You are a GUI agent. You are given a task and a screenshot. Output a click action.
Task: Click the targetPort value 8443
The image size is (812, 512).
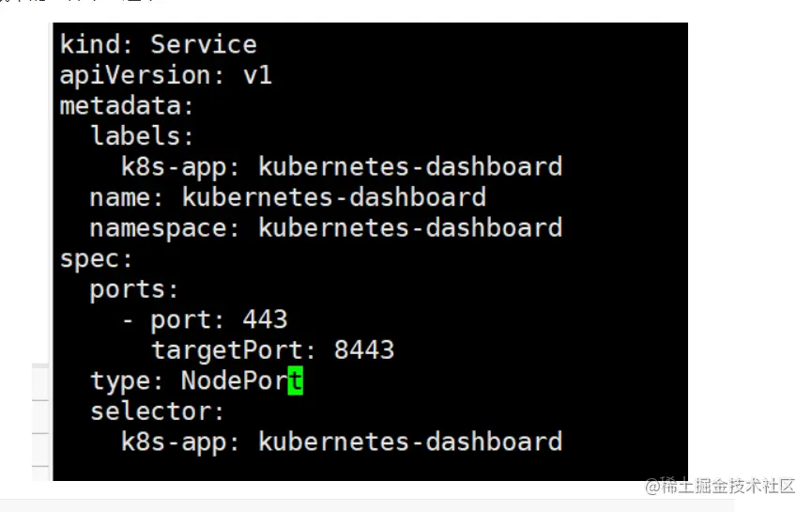click(x=363, y=350)
